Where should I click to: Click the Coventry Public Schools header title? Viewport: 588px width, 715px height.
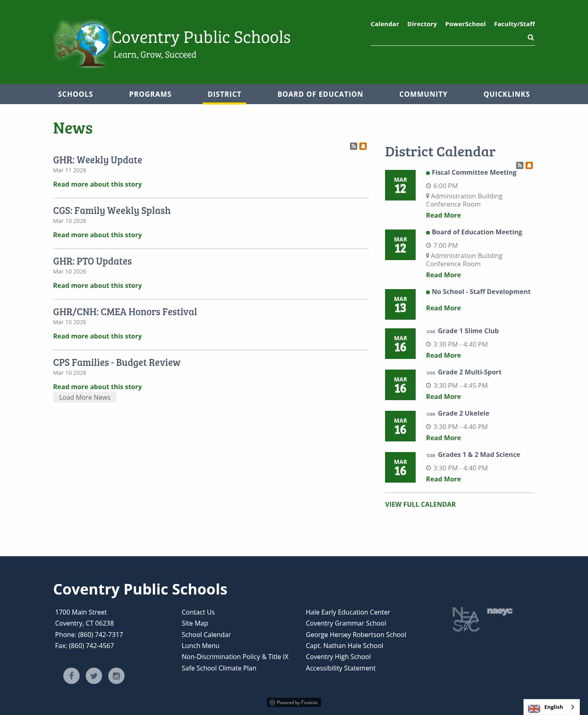(x=201, y=37)
